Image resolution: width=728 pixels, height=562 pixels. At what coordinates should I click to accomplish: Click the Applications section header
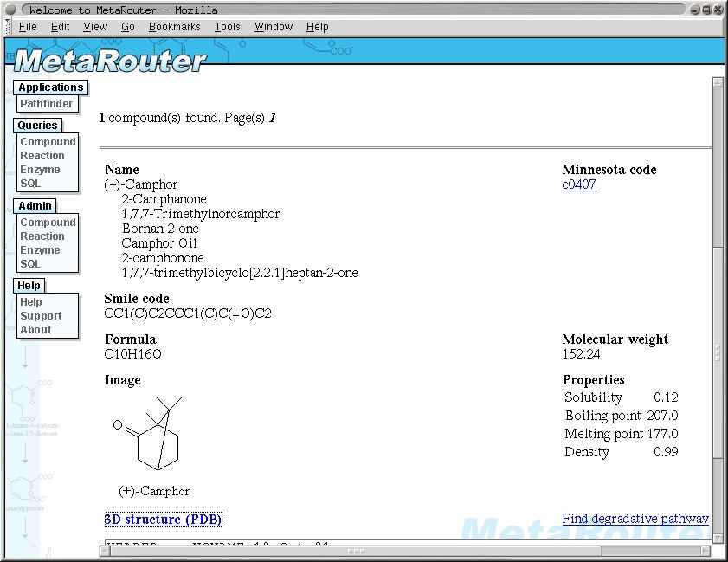click(x=51, y=87)
